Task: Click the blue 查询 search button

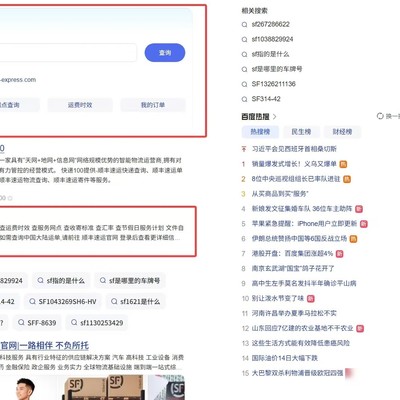Action: pyautogui.click(x=165, y=53)
